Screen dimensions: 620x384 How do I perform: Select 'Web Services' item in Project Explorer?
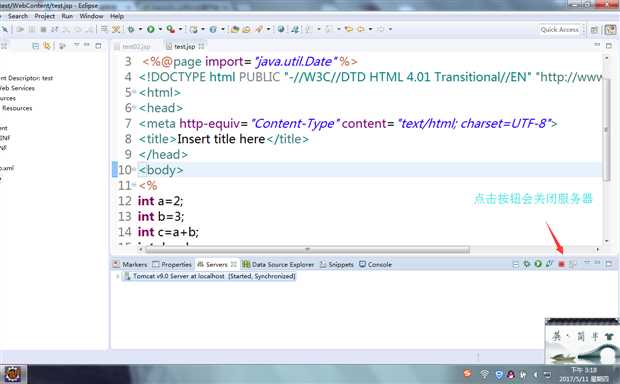(17, 88)
